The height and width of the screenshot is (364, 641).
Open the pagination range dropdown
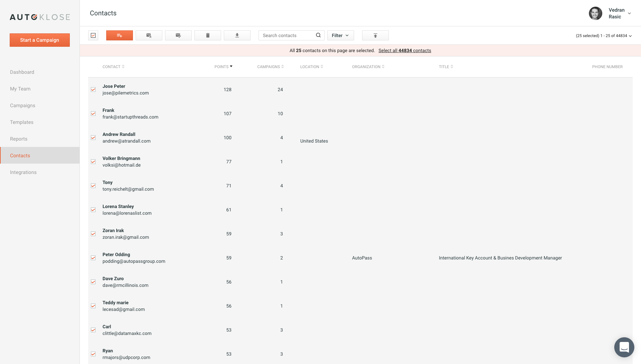(x=604, y=36)
